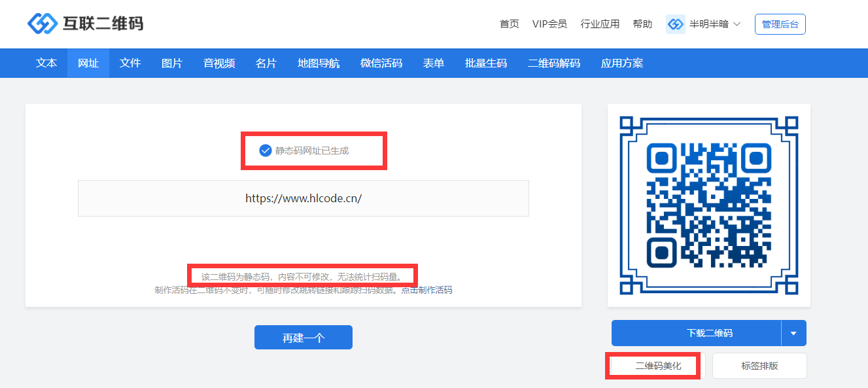Switch to the 地图导航 tab
This screenshot has width=868, height=388.
coord(319,63)
